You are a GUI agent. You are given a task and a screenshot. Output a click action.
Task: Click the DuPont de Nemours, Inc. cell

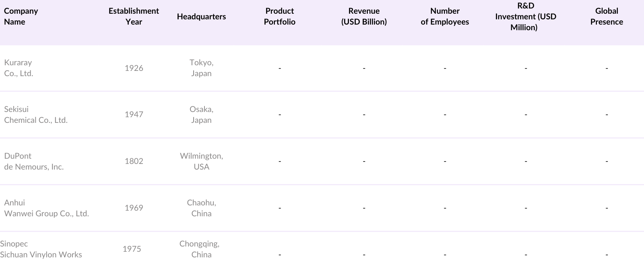(x=34, y=162)
